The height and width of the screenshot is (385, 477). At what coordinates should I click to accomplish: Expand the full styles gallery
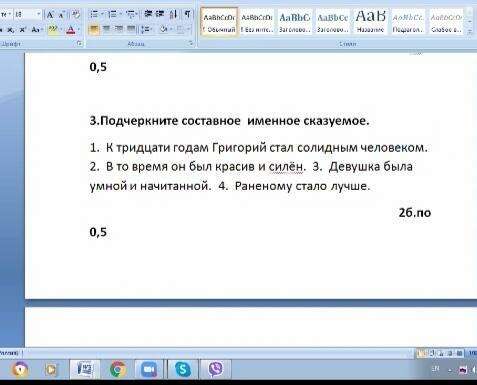tap(470, 32)
